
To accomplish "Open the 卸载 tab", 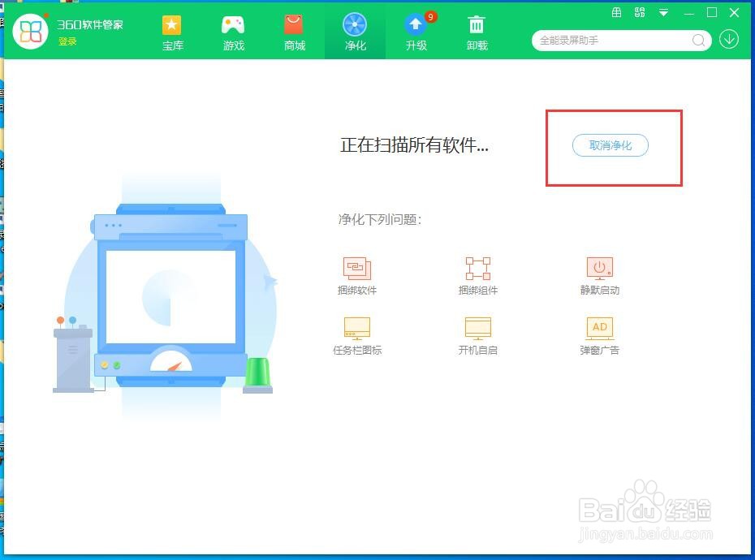I will pos(477,33).
